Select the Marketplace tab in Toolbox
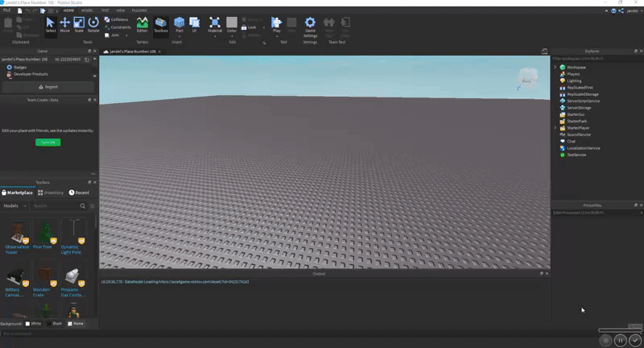 point(17,193)
